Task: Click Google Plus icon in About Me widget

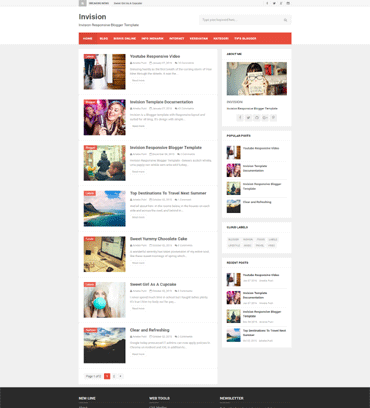Action: (265, 118)
